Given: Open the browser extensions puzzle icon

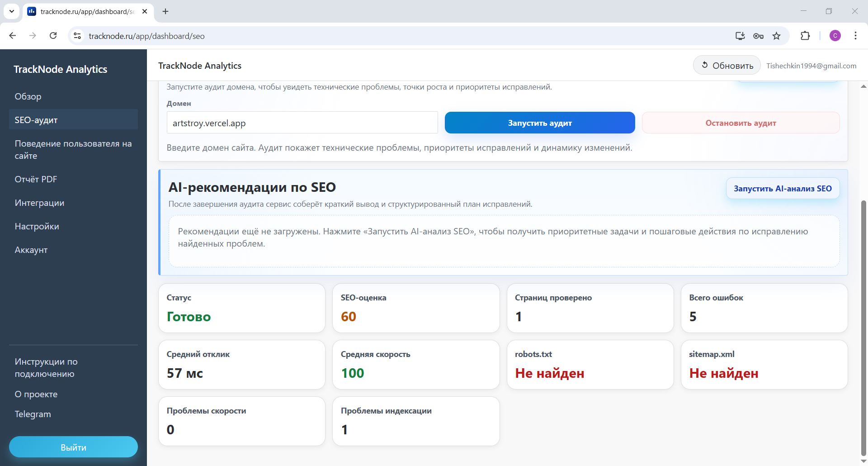Looking at the screenshot, I should 806,36.
